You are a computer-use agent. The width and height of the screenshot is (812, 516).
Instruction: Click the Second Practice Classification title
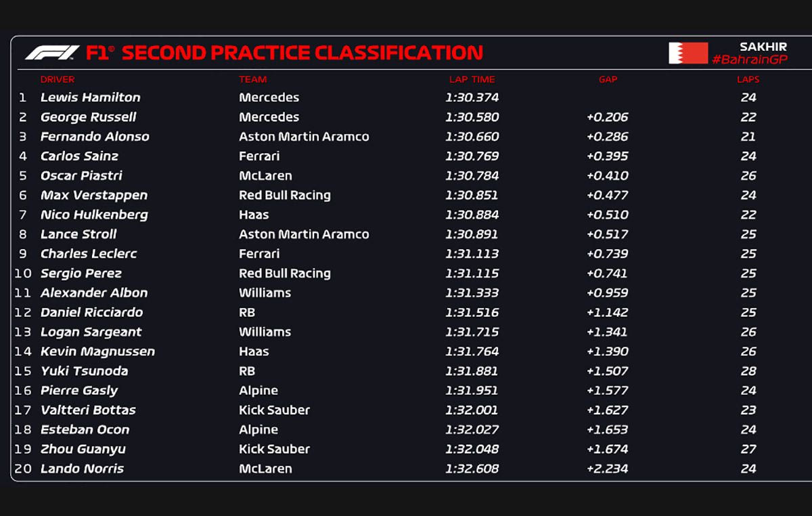coord(302,53)
